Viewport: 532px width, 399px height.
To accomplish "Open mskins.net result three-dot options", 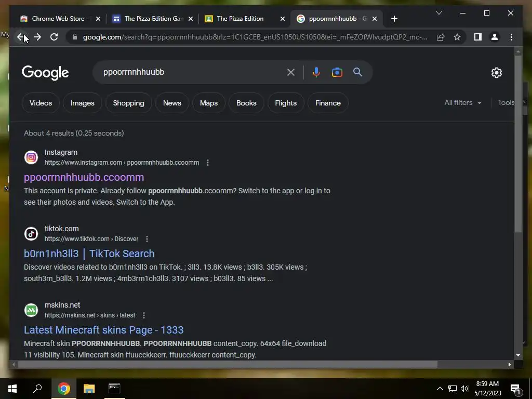I will pyautogui.click(x=144, y=315).
